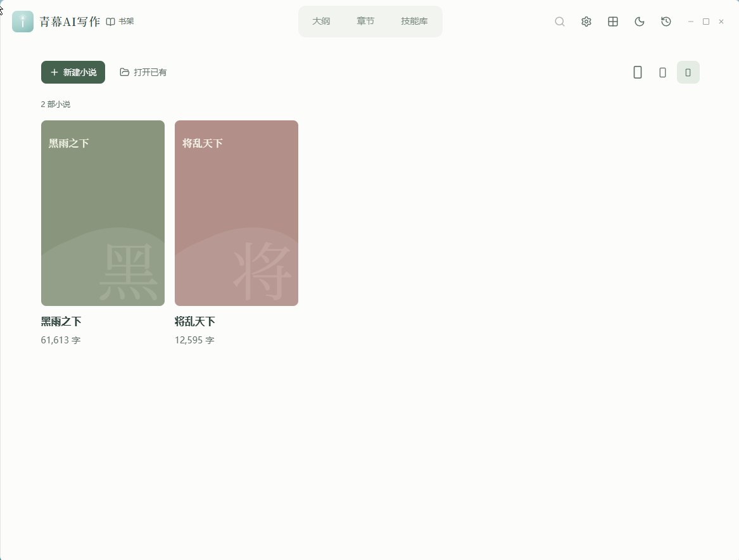Screen dimensions: 739x560
Task: Click 打开已有 to open existing novel
Action: click(x=143, y=72)
